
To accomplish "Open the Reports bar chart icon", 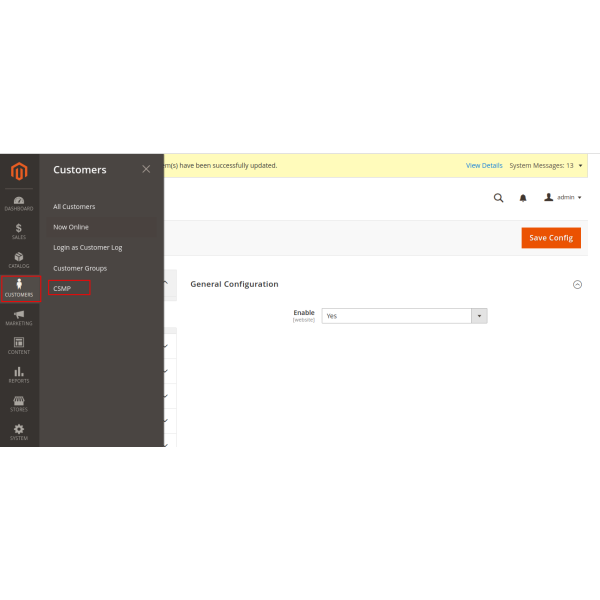I will pos(19,374).
